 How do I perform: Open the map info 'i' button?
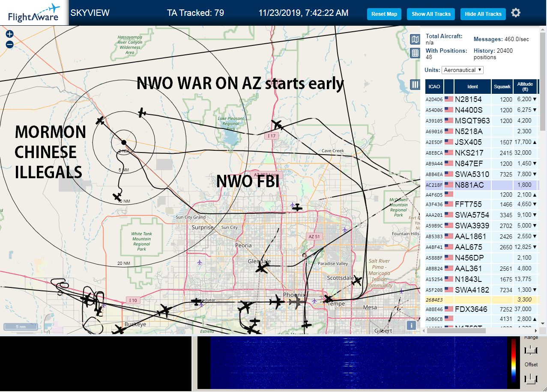coord(411,325)
